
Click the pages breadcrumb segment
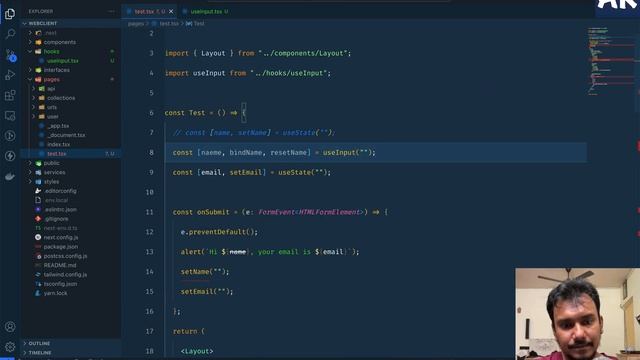click(136, 24)
